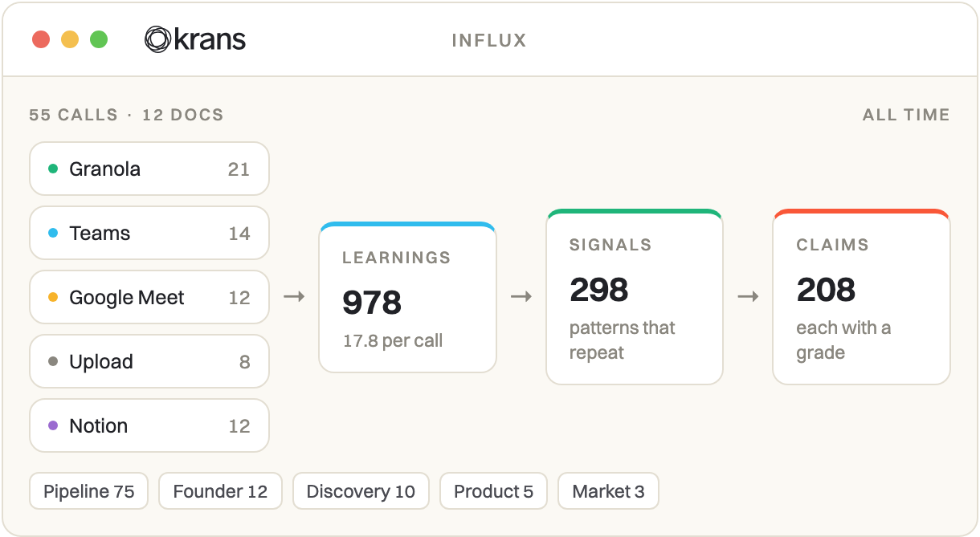Select the Upload source row
980x537 pixels.
(149, 361)
